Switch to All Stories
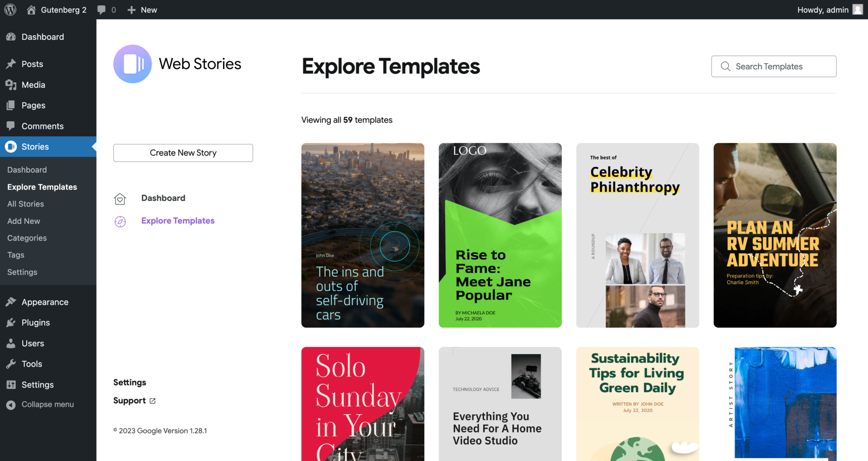Image resolution: width=868 pixels, height=461 pixels. pos(25,204)
